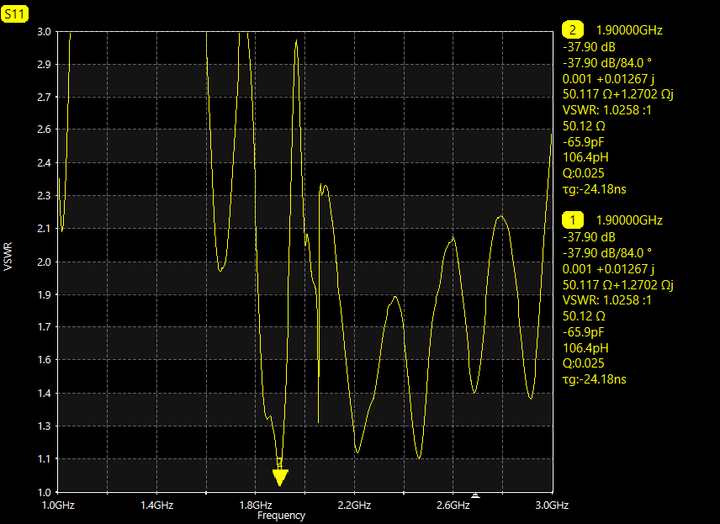This screenshot has height=524, width=720.
Task: Select marker 1's VSWR: 1.0258 :1 readout
Action: click(x=607, y=300)
